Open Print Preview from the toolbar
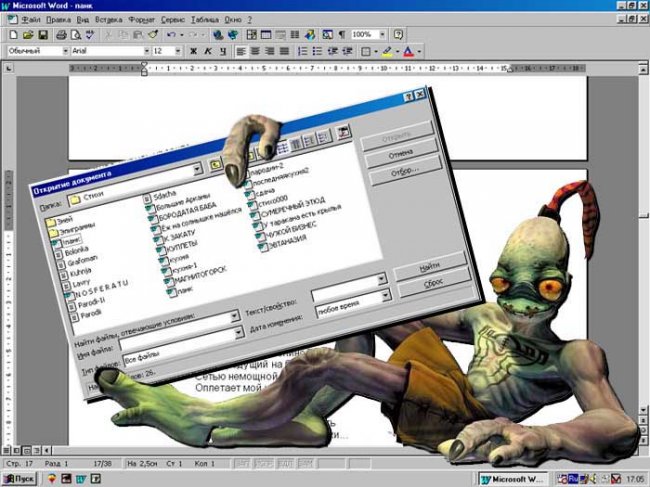Image resolution: width=650 pixels, height=487 pixels. pos(75,35)
